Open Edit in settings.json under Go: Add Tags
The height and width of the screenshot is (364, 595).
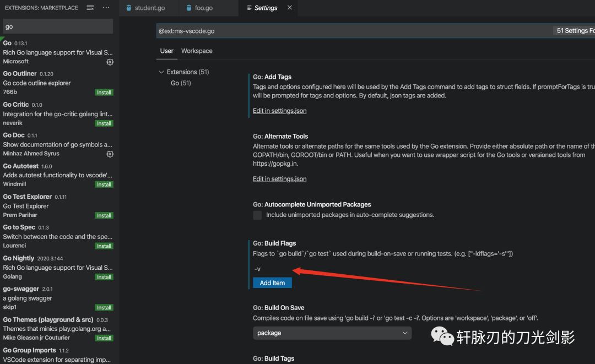click(280, 111)
